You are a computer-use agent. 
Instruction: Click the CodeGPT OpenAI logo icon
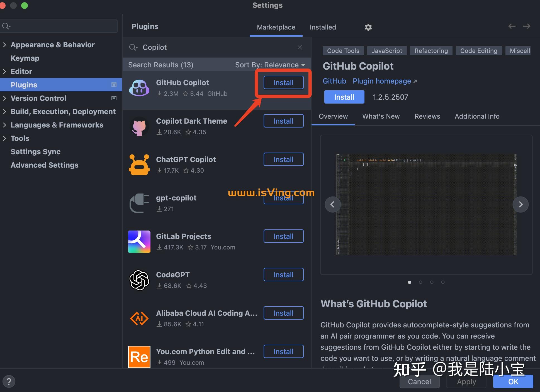pos(139,280)
